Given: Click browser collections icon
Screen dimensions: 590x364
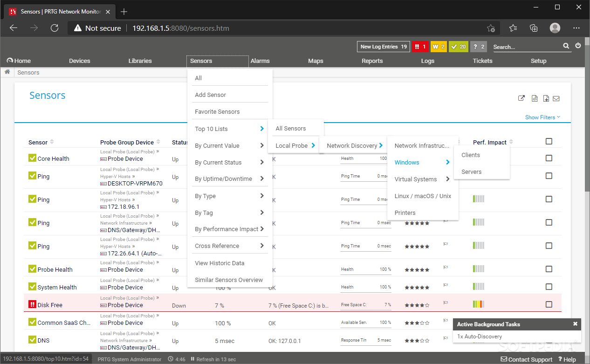Looking at the screenshot, I should (534, 28).
